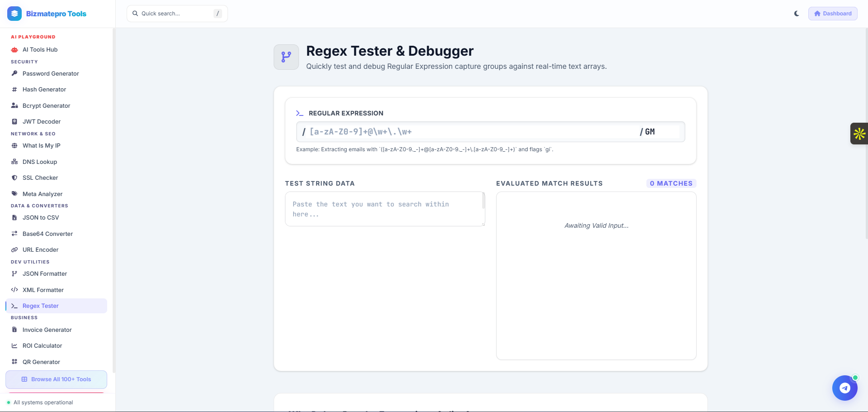This screenshot has height=412, width=868.
Task: Click Browse All 100+ Tools button
Action: click(x=56, y=379)
